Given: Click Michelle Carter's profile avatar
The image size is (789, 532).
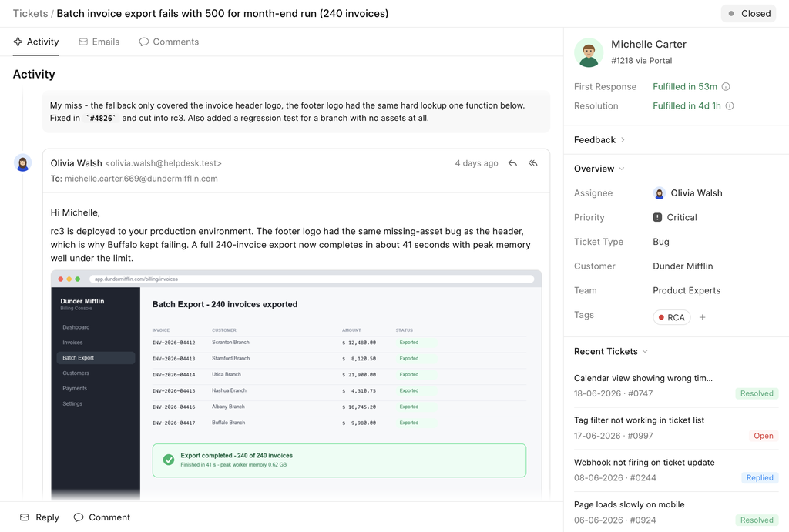Looking at the screenshot, I should (x=589, y=52).
